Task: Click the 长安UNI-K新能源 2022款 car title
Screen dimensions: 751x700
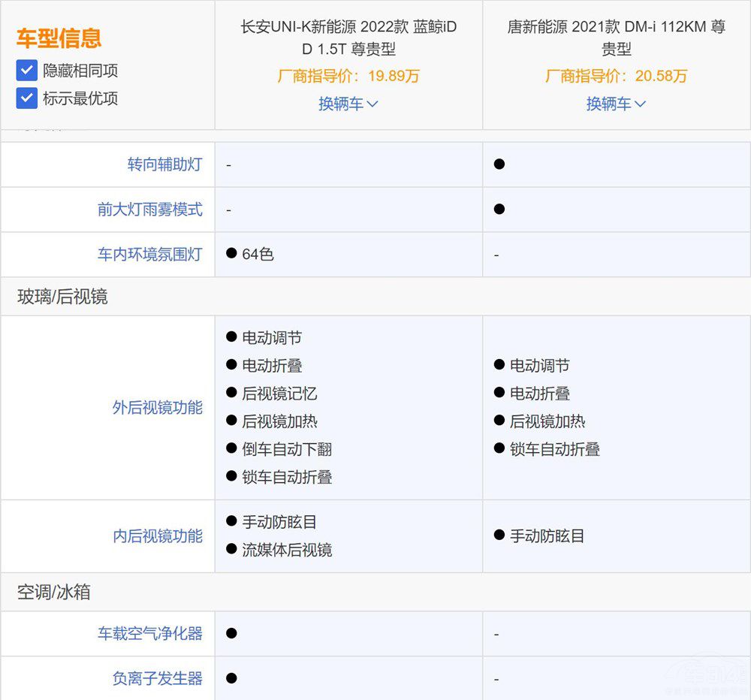Action: pos(348,38)
